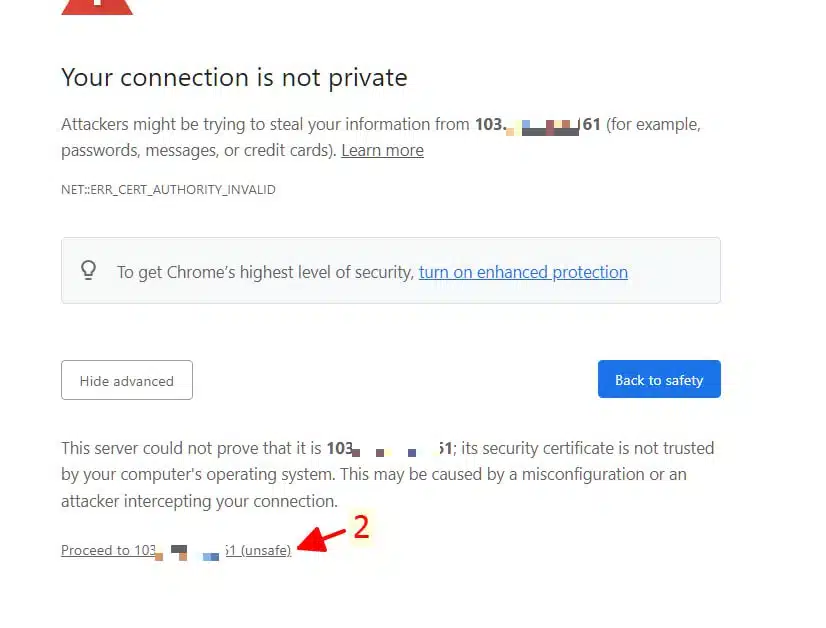Click the lightbulb tip icon
The width and height of the screenshot is (826, 628).
coord(88,270)
